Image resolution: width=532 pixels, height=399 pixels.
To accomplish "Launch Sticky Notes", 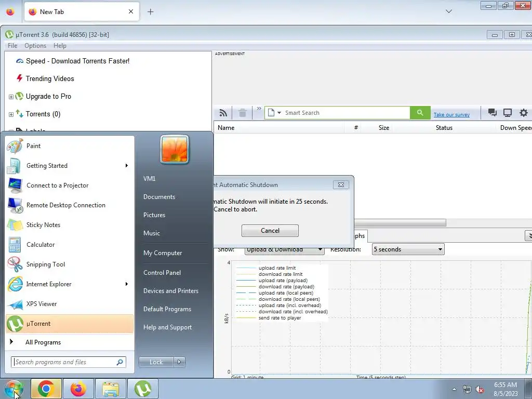I will 70,224.
